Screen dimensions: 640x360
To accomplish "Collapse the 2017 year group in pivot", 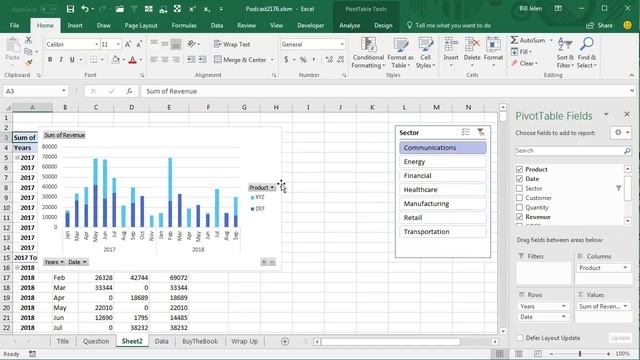I will [x=17, y=158].
